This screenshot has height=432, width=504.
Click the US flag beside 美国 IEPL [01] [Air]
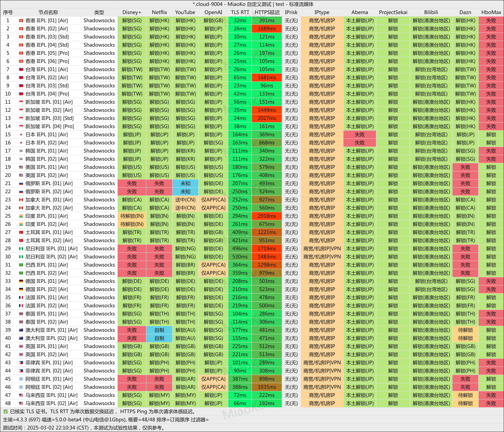(x=21, y=167)
